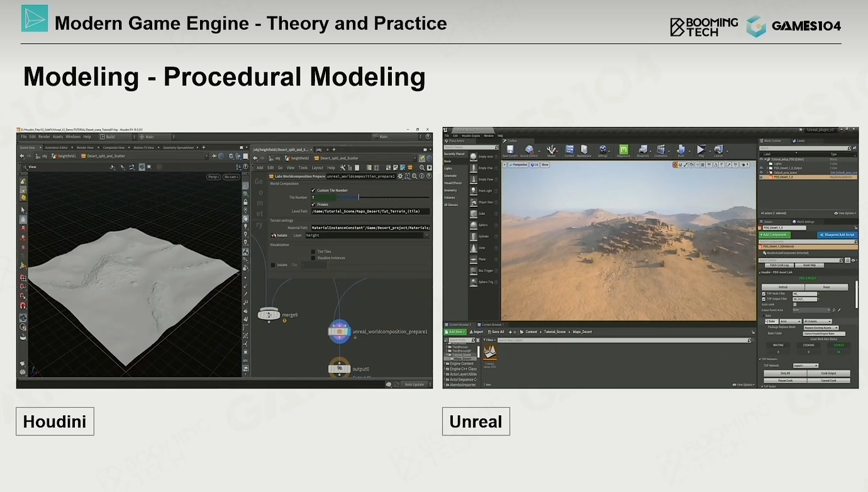868x492 pixels.
Task: Toggle the Proxies checkbox in Houdini
Action: point(313,204)
